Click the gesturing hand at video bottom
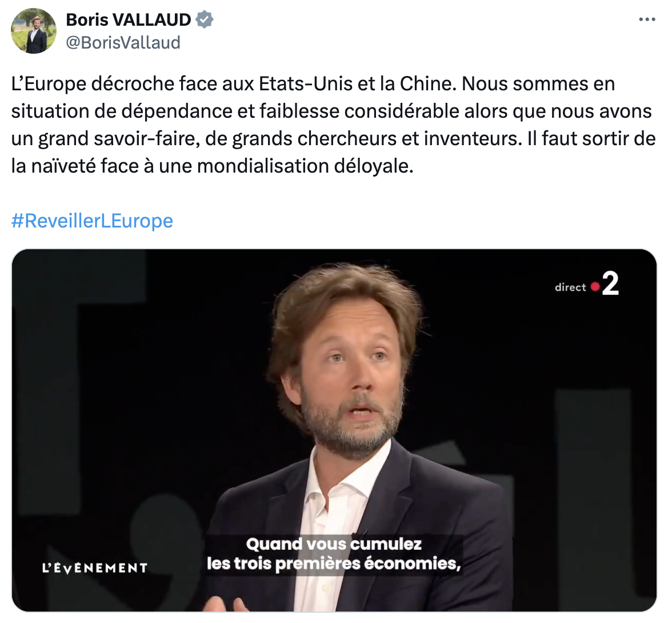The width and height of the screenshot is (672, 623). point(225,604)
